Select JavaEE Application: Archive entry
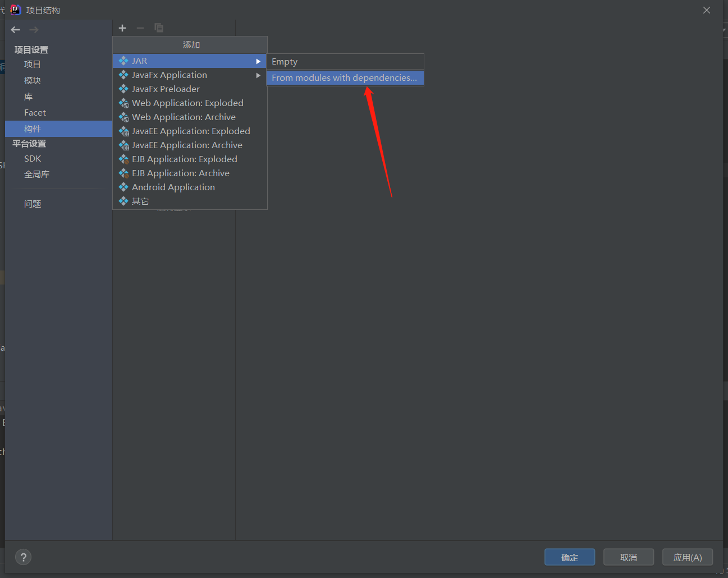 (x=190, y=145)
